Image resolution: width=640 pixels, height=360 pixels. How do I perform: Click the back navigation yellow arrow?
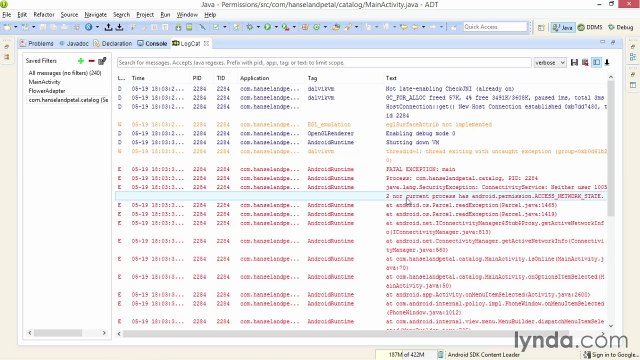415,27
